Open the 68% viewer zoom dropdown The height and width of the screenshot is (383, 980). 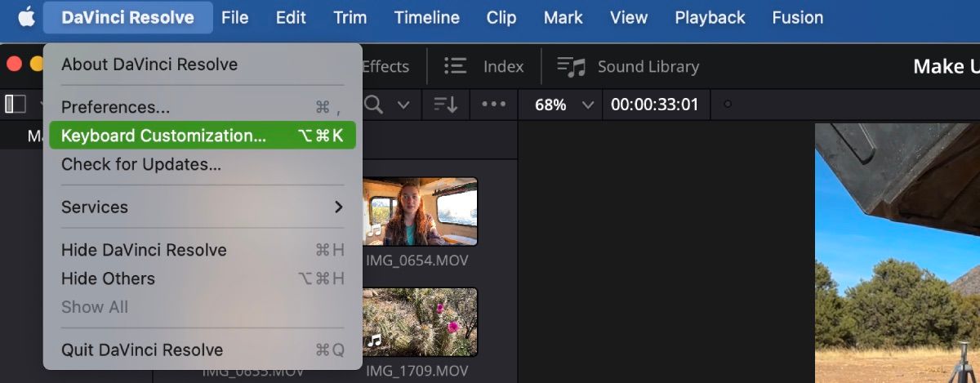pyautogui.click(x=564, y=105)
